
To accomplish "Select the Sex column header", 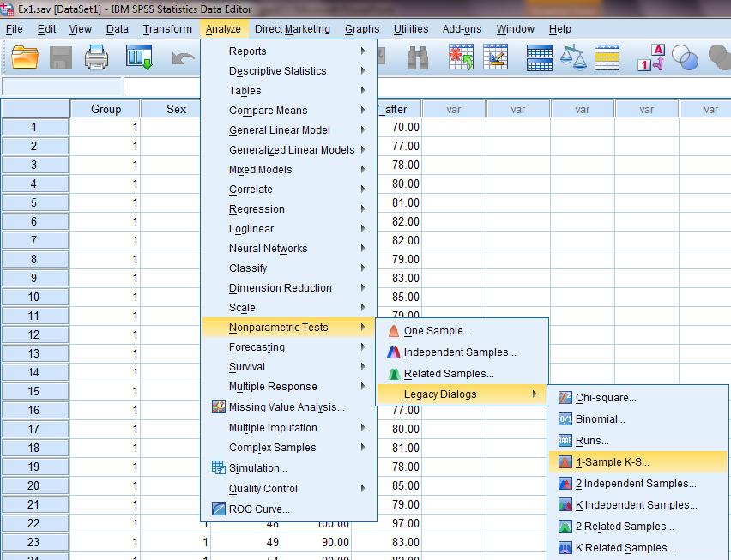I will (x=176, y=109).
